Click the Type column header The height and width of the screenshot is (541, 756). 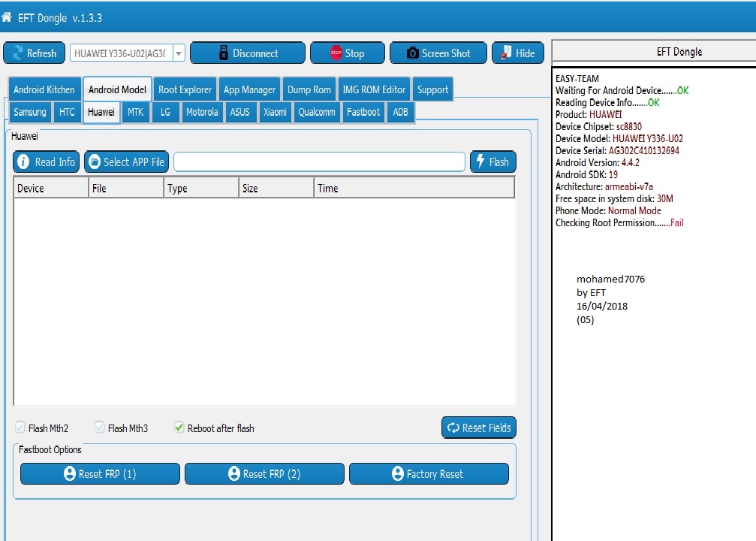[x=201, y=188]
